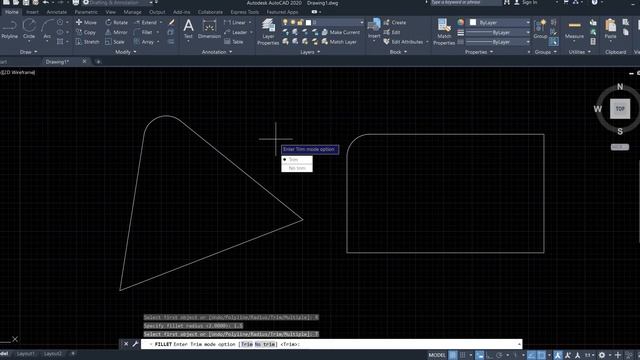Toggle snap mode in status bar

point(462,355)
